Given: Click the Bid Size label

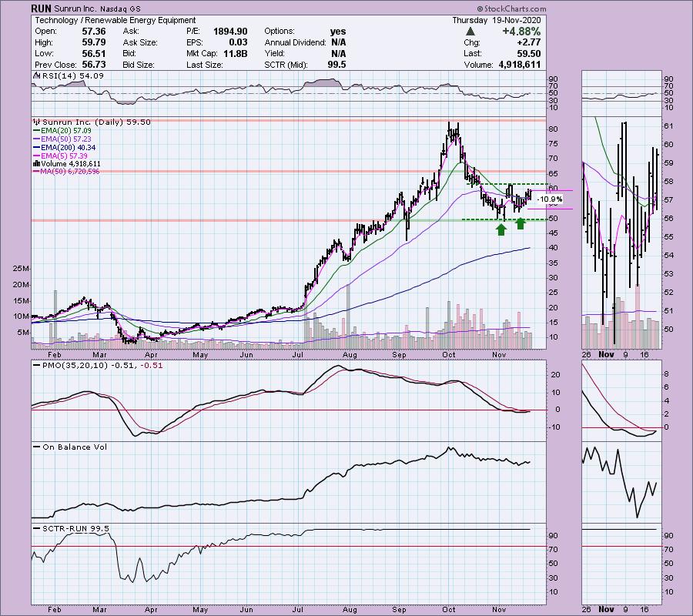Looking at the screenshot, I should click(x=139, y=65).
